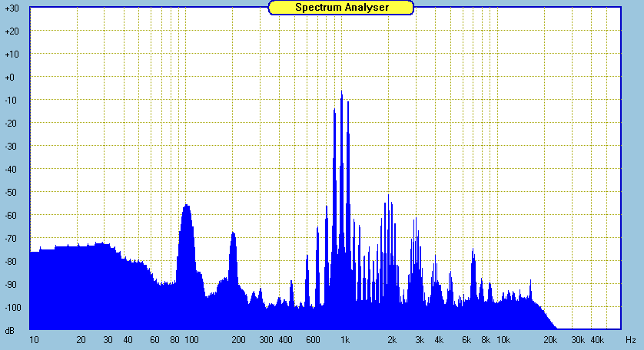Image resolution: width=644 pixels, height=350 pixels.
Task: Select the 1k frequency axis label
Action: tap(345, 339)
